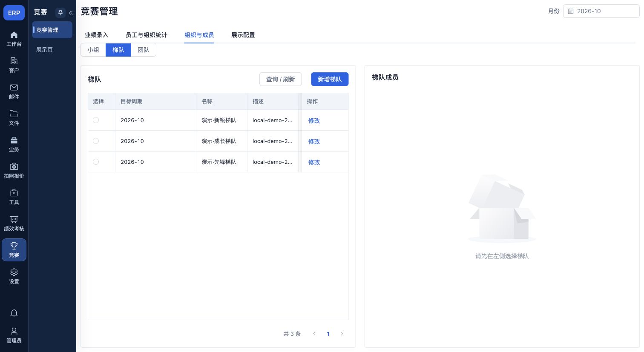Go to previous page arrow
Screen dimensions: 644x352
[x=314, y=334]
